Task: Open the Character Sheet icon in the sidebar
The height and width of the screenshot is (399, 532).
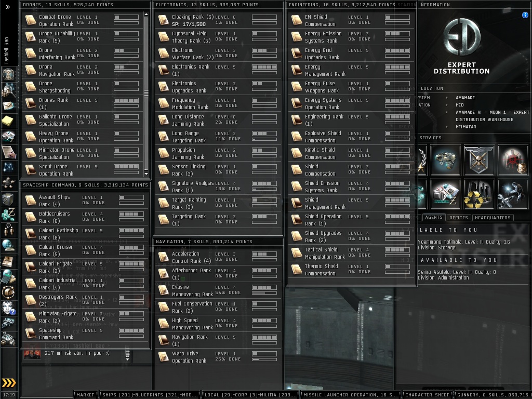Action: point(8,74)
